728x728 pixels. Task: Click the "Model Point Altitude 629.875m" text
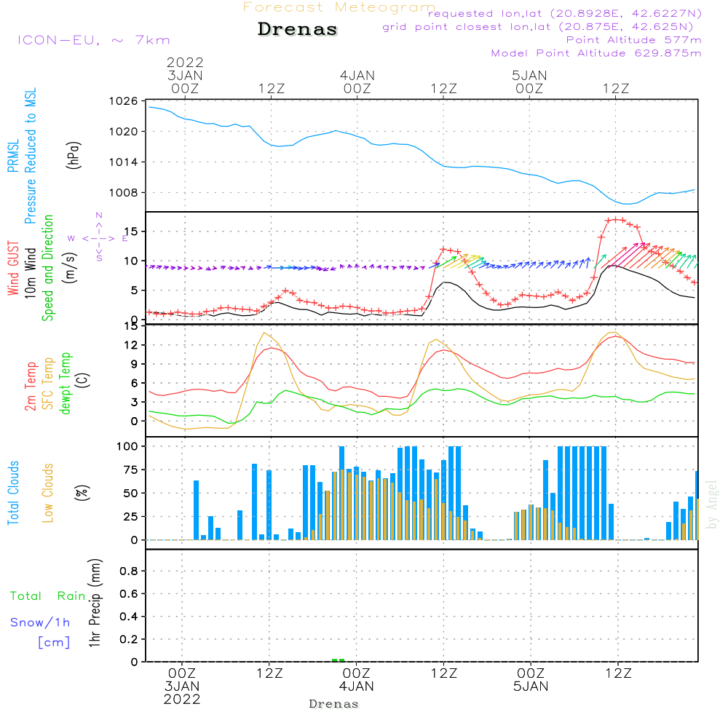click(596, 53)
